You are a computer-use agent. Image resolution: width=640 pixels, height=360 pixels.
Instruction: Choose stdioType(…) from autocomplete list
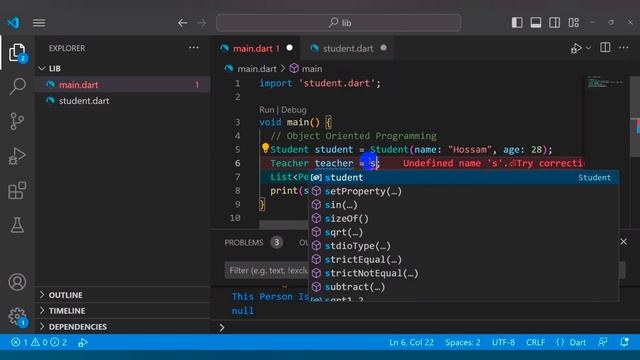(x=464, y=246)
